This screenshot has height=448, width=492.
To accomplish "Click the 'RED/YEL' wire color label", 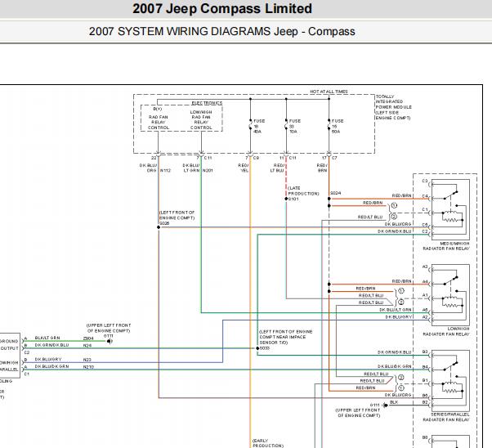I will point(244,168).
